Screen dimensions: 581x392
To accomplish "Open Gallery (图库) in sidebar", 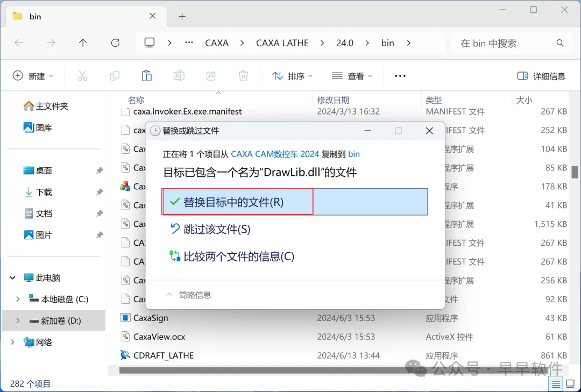I will point(38,128).
